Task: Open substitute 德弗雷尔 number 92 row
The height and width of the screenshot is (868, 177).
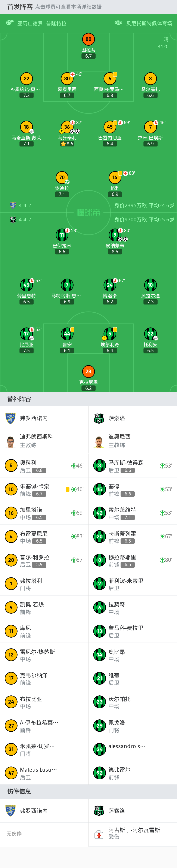Action: [x=133, y=773]
